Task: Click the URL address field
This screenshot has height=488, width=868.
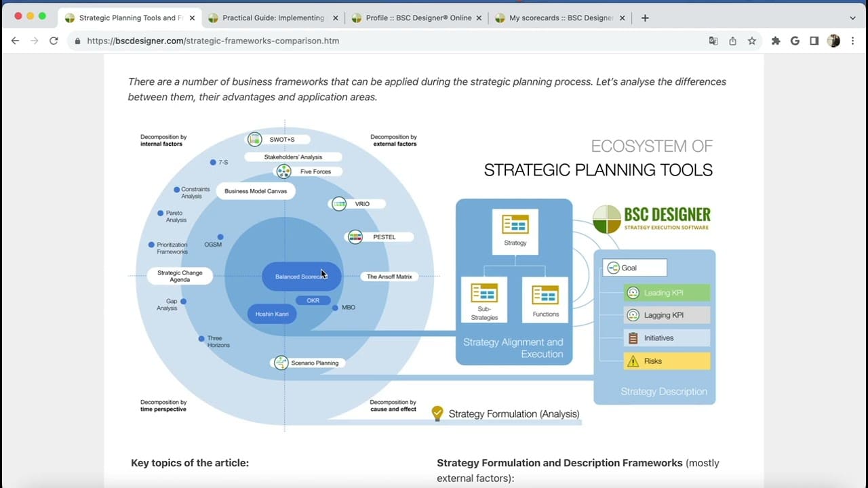Action: [387, 41]
